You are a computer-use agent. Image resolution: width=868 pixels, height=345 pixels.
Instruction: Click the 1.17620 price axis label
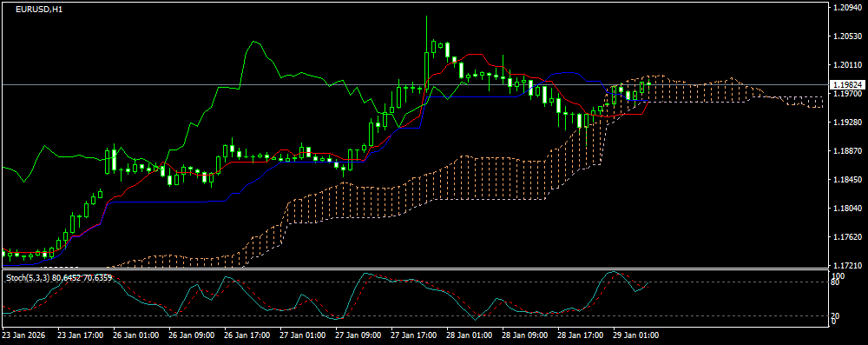pyautogui.click(x=847, y=237)
